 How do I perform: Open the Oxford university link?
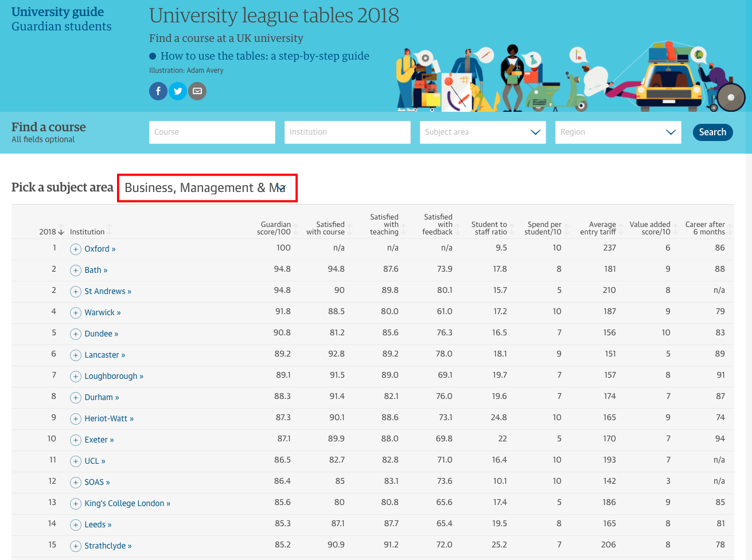pyautogui.click(x=100, y=249)
